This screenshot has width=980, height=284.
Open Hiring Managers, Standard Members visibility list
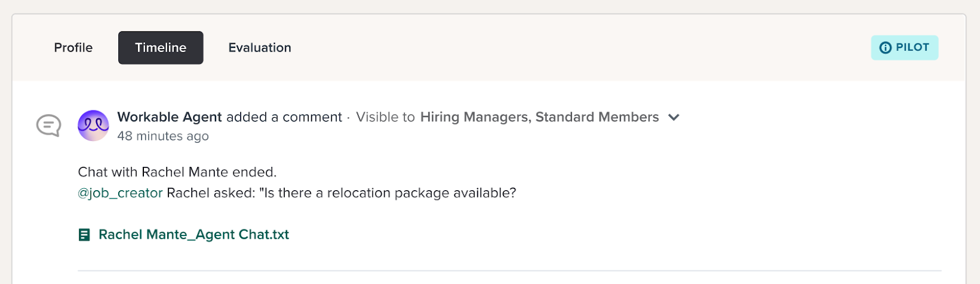539,117
